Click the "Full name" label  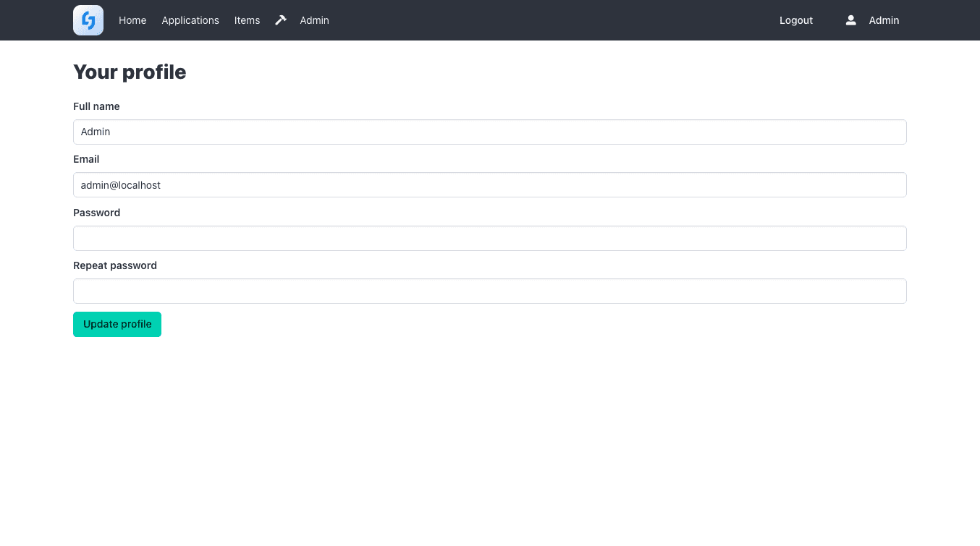tap(96, 106)
